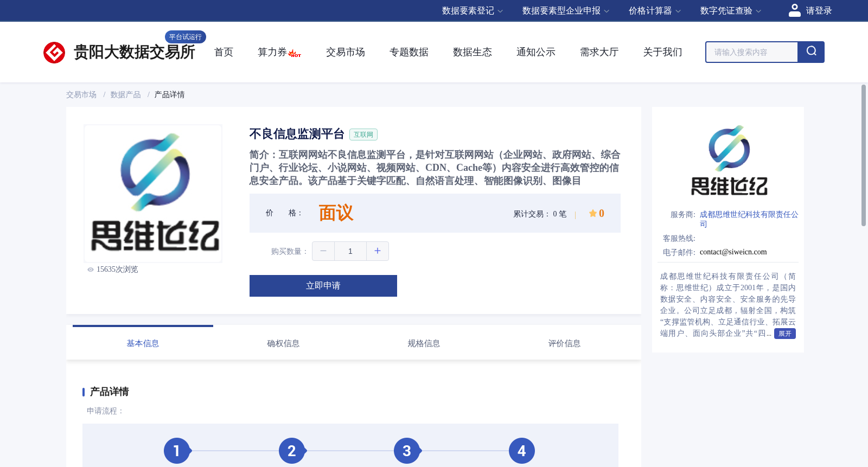Click the favorite star icon in the price row
The width and height of the screenshot is (868, 467).
point(592,213)
